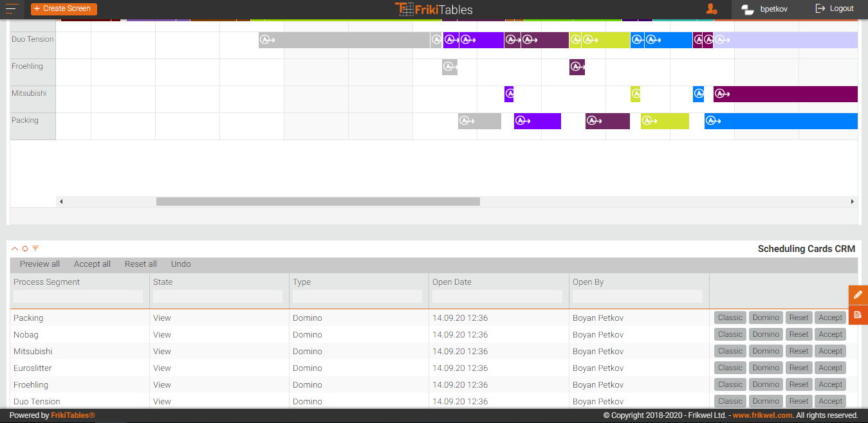Click the Process Segment filter input
The width and height of the screenshot is (868, 423).
coord(78,296)
